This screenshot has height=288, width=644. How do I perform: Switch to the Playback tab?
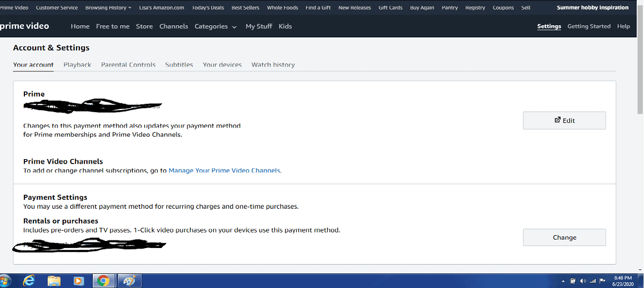point(77,65)
